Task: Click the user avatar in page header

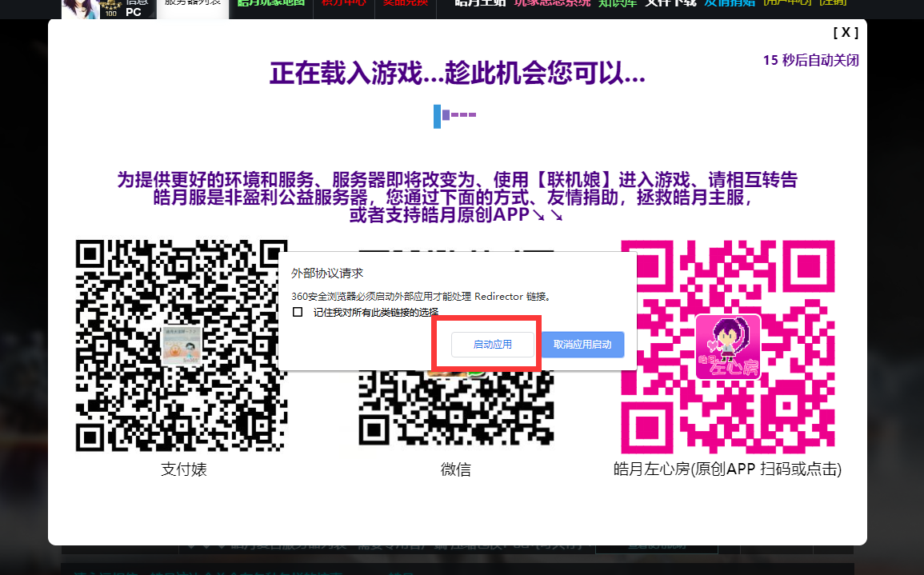Action: [x=81, y=9]
